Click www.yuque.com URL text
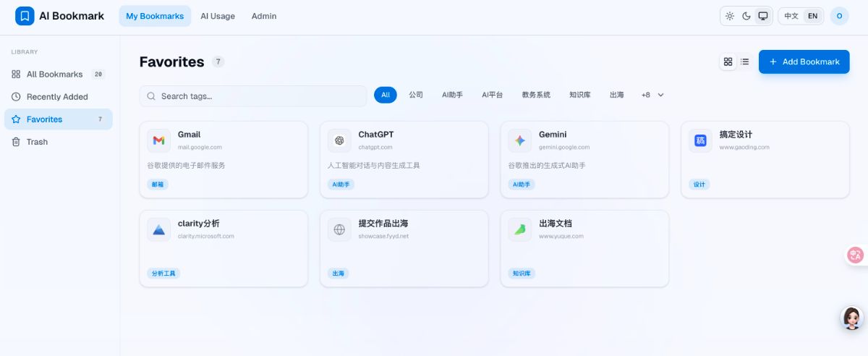 tap(561, 236)
